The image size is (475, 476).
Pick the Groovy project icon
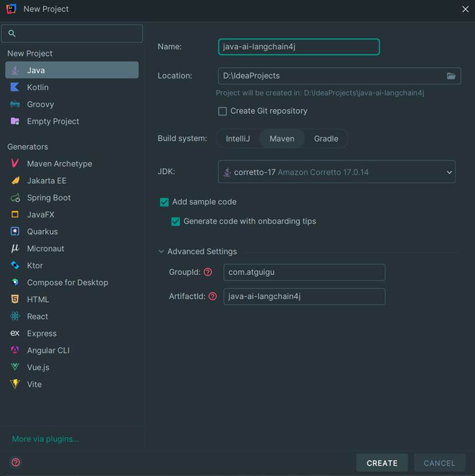tap(14, 104)
